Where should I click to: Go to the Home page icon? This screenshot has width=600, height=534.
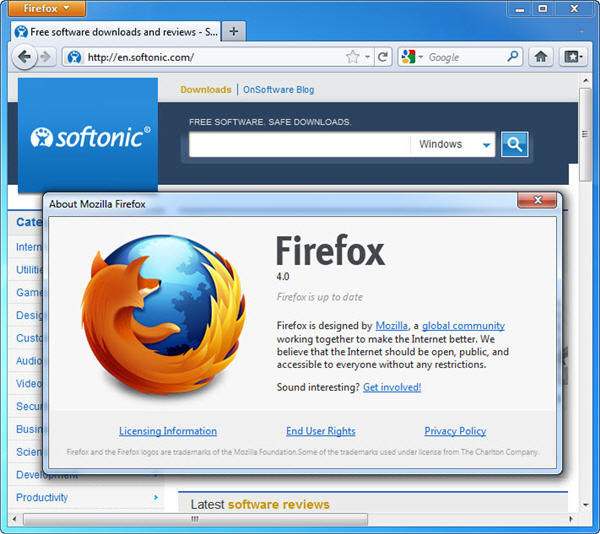tap(541, 57)
